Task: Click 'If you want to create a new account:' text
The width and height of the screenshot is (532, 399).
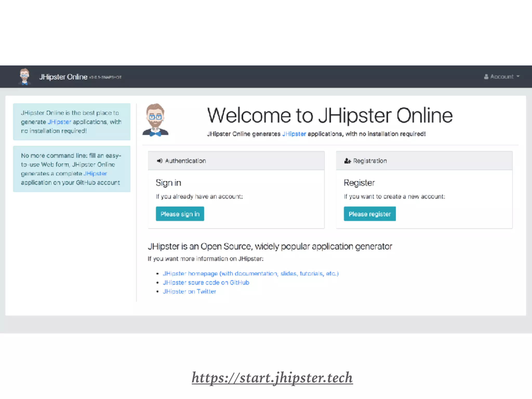Action: click(394, 197)
